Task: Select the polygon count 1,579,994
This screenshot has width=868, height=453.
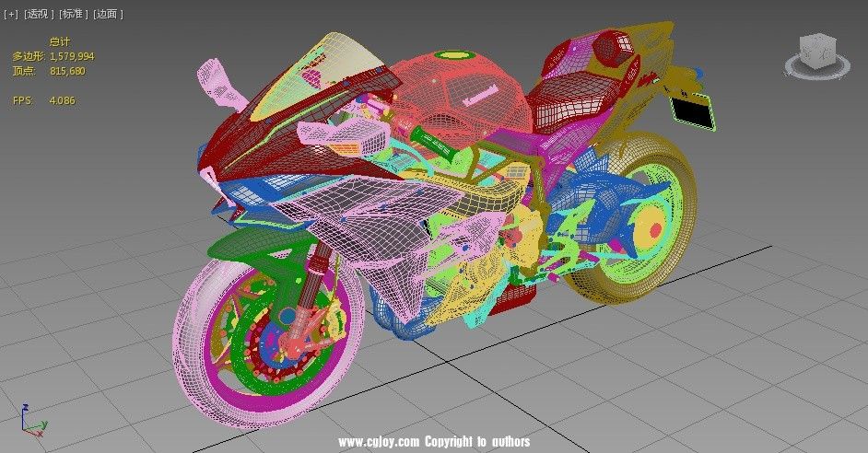Action: (x=72, y=56)
